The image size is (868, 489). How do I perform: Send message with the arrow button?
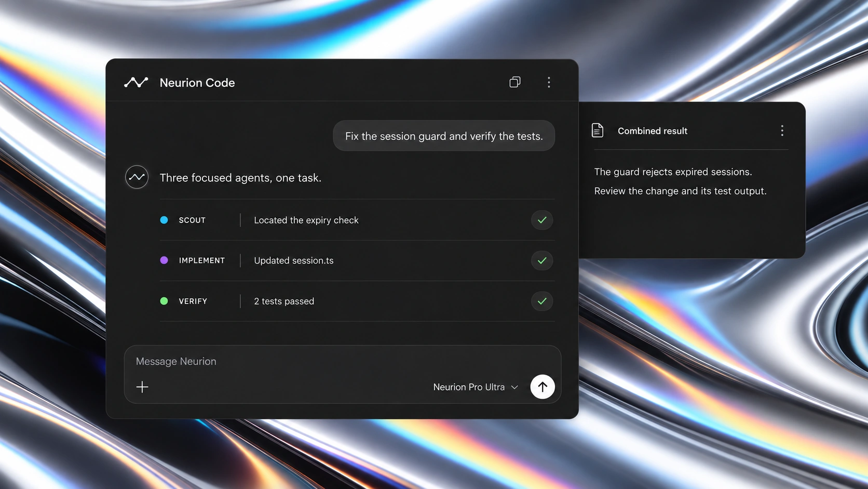(542, 387)
